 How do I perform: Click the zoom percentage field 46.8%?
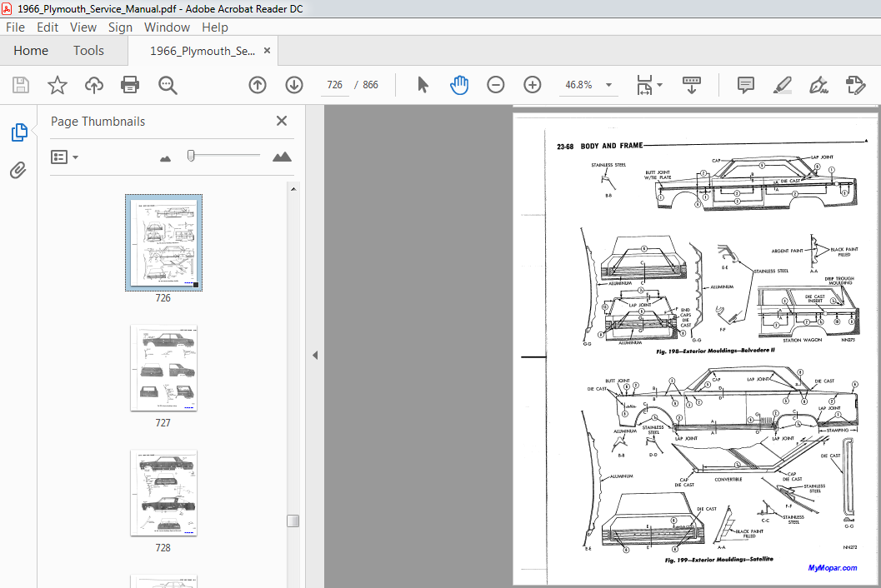(x=578, y=85)
